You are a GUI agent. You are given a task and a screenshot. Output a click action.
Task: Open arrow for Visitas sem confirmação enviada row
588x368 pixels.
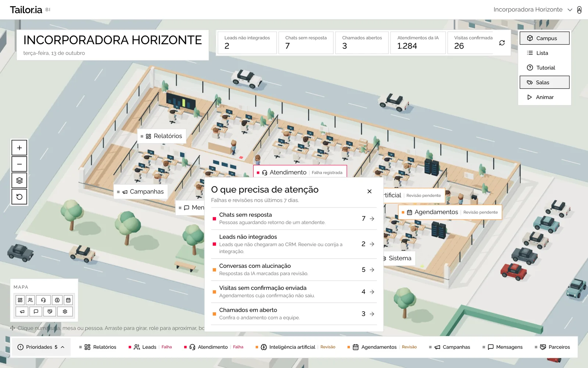point(372,292)
